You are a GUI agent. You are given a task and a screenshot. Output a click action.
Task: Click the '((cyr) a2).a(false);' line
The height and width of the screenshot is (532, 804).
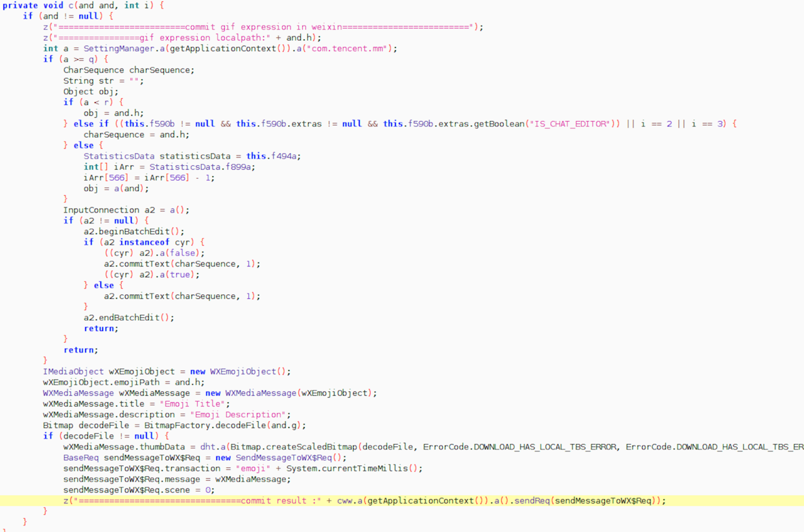pyautogui.click(x=154, y=253)
